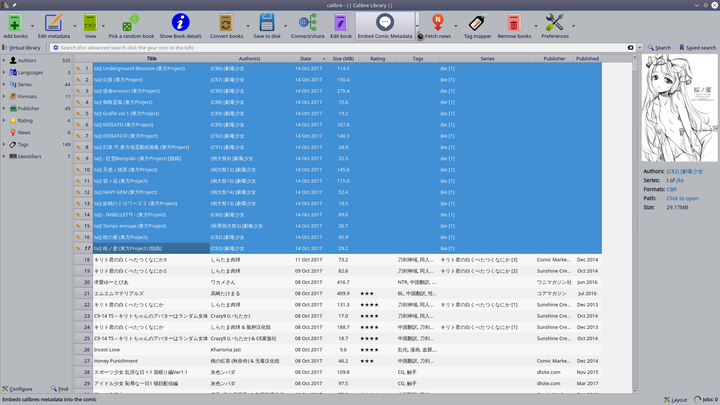The height and width of the screenshot is (405, 720).
Task: Click Embed Comic Metadata in the toolbar
Action: tap(384, 21)
